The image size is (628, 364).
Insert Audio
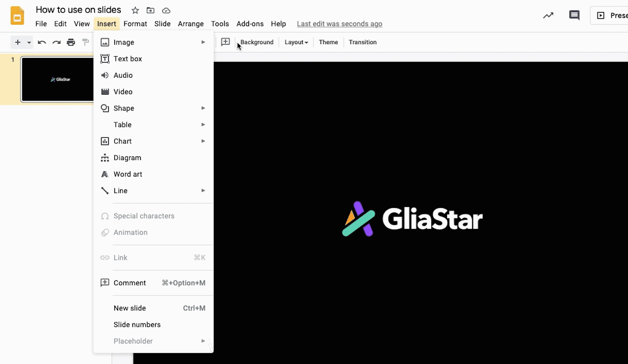click(154, 75)
